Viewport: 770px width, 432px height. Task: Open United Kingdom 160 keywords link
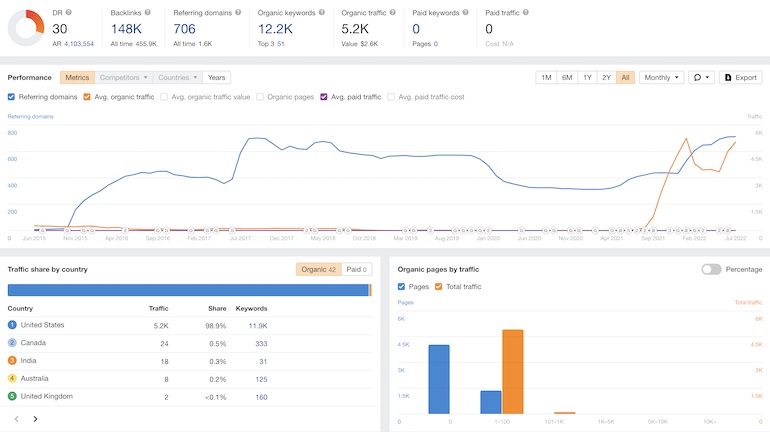pos(261,397)
